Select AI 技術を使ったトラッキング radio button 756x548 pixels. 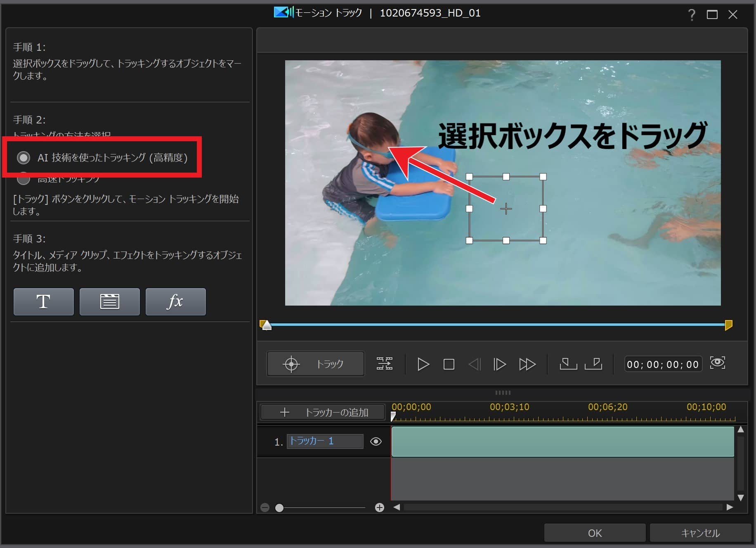pos(24,158)
